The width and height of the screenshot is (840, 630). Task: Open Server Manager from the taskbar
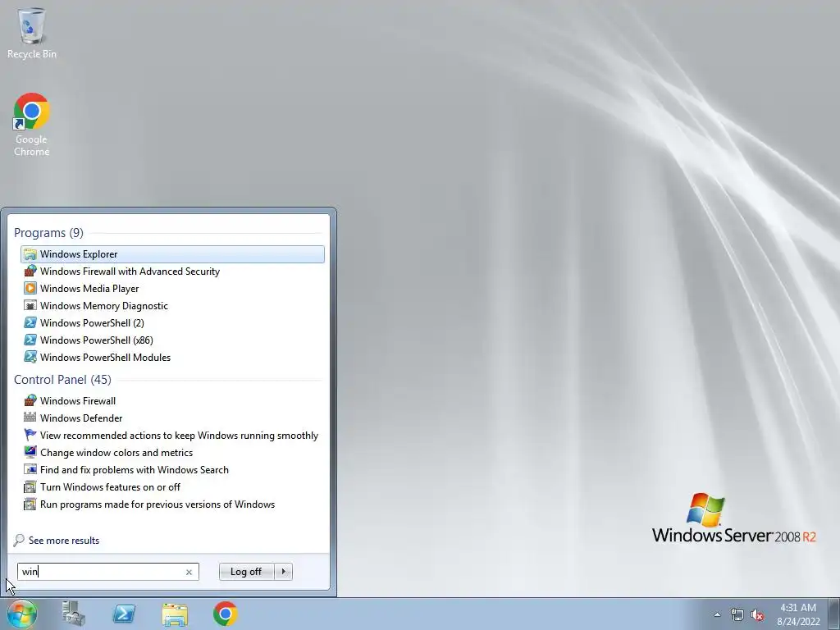click(x=73, y=614)
